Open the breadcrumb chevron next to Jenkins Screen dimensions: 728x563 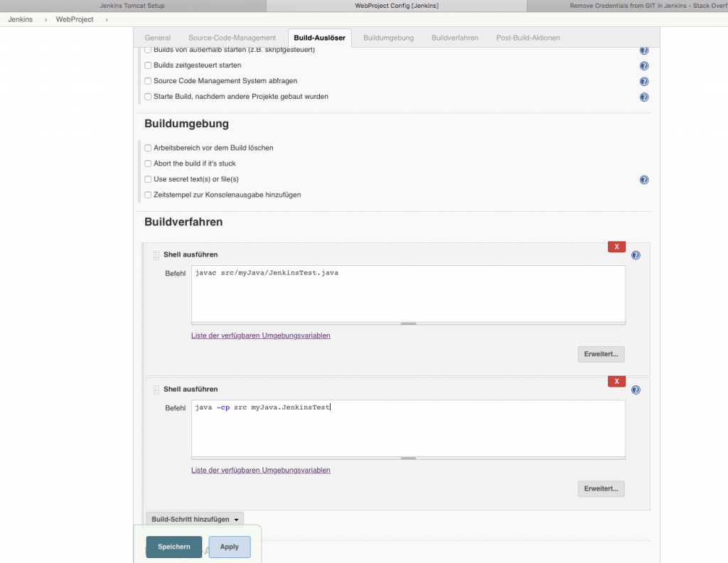pyautogui.click(x=45, y=21)
